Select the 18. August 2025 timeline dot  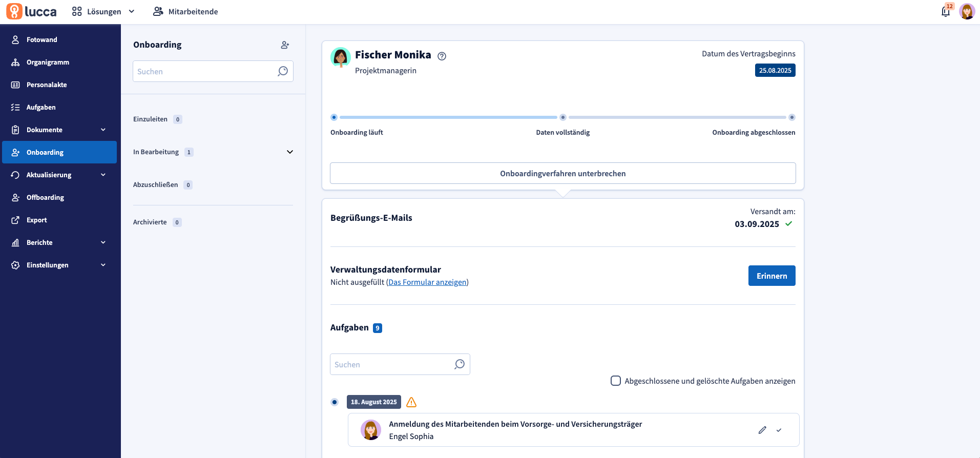pyautogui.click(x=335, y=402)
